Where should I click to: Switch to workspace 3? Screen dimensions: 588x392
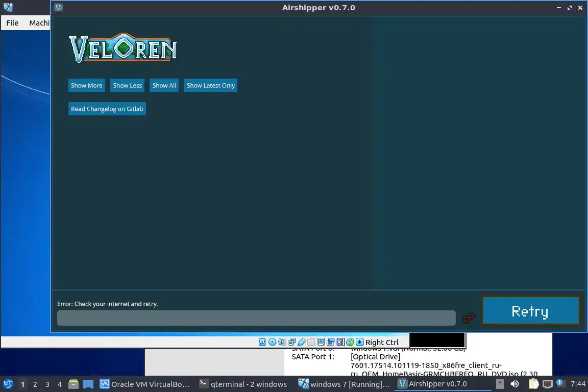[x=47, y=384]
